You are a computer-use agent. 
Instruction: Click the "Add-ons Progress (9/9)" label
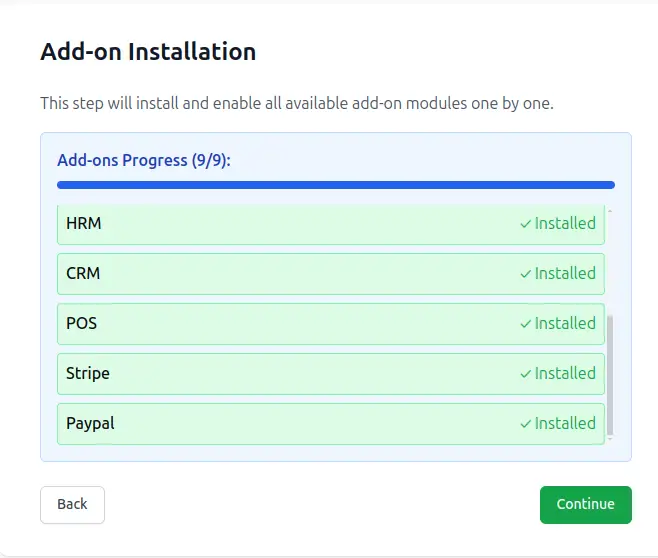pyautogui.click(x=144, y=160)
